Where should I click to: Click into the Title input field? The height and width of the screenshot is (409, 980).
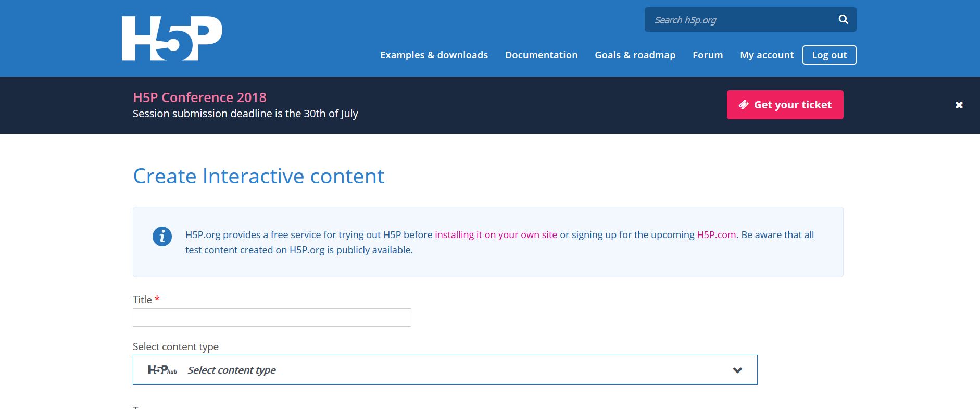pyautogui.click(x=272, y=318)
